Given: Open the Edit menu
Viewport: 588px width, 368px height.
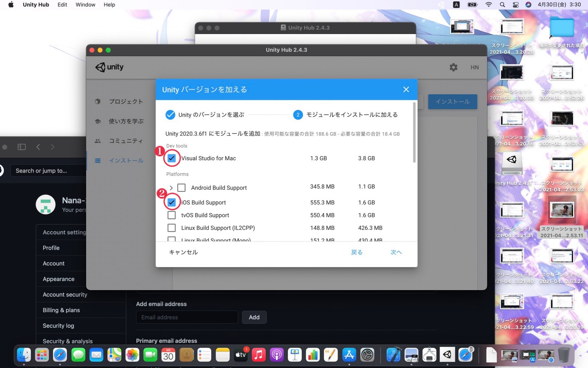Looking at the screenshot, I should 62,5.
